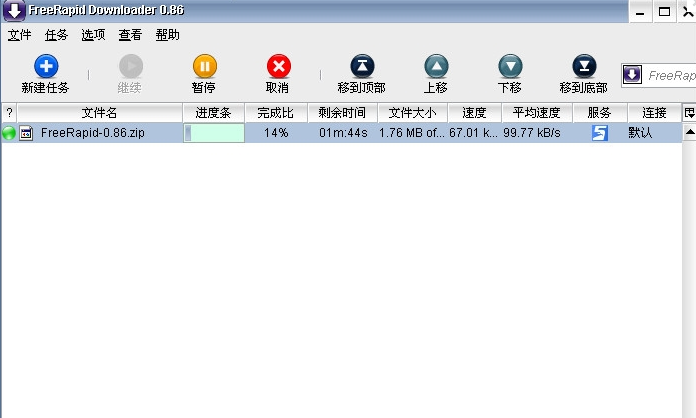Screen dimensions: 696x418
Task: Click the 14% completion cell
Action: click(x=276, y=133)
